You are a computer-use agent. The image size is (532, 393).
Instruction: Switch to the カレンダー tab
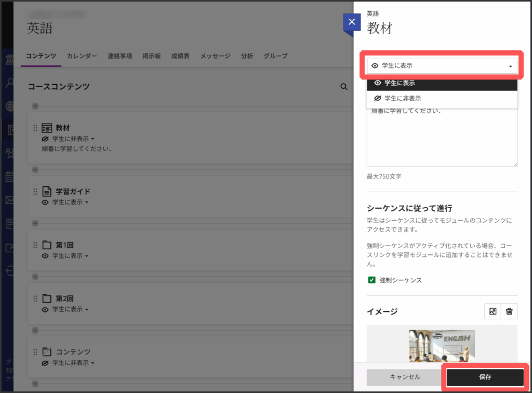[x=82, y=56]
